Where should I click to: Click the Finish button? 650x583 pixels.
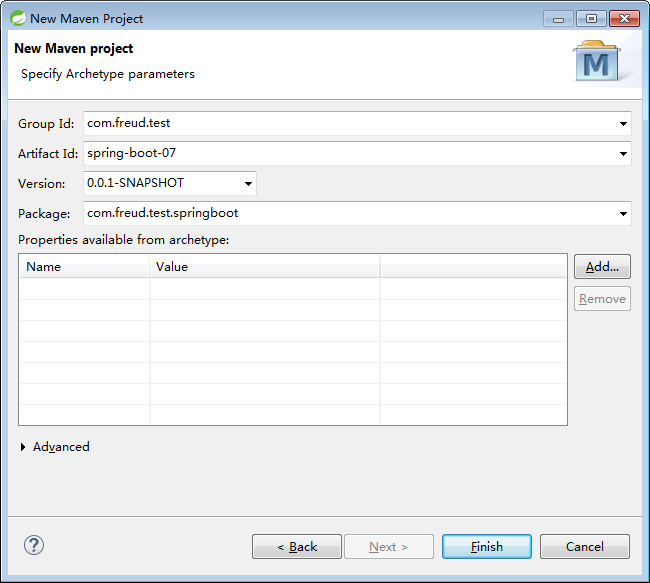click(487, 547)
